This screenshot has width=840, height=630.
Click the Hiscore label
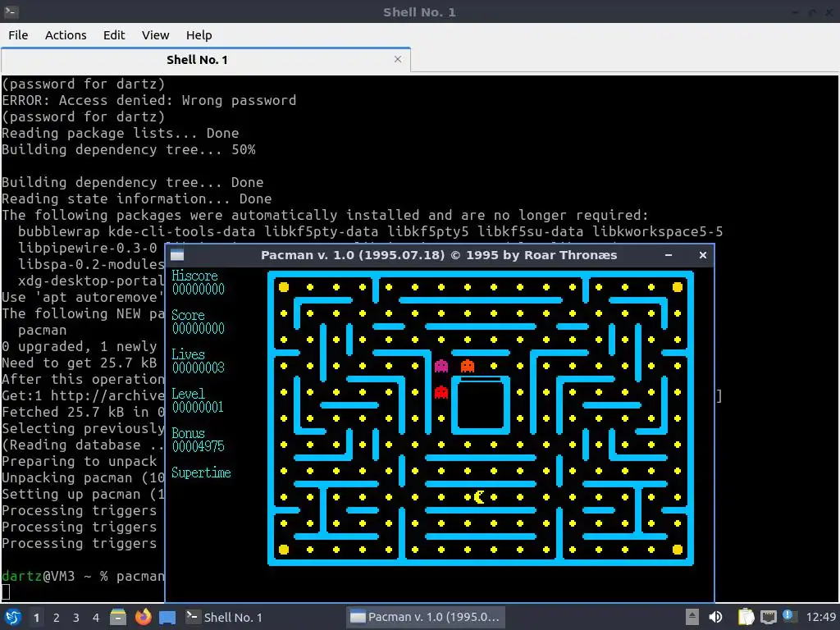[194, 276]
